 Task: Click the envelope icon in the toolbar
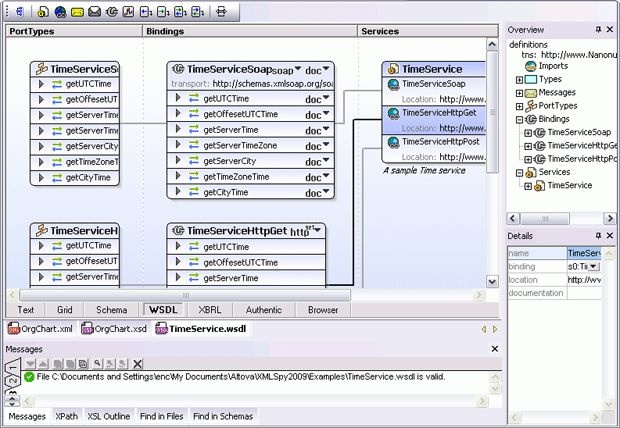(94, 12)
